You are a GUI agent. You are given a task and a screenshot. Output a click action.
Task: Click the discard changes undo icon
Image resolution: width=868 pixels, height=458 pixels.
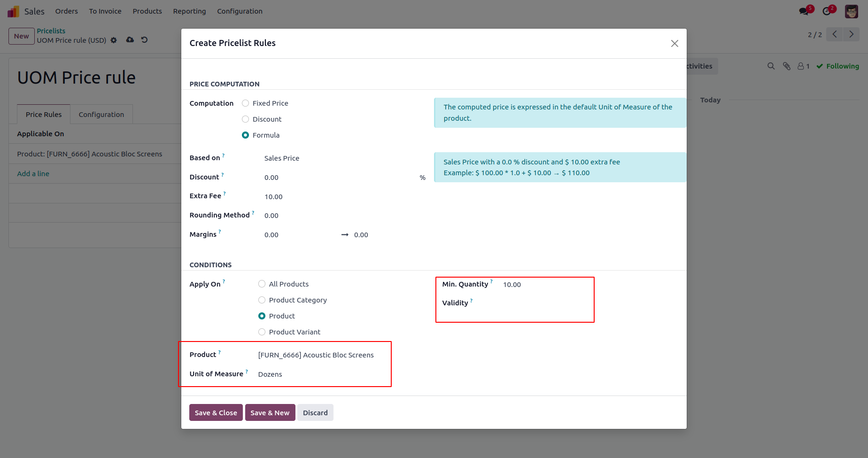[144, 40]
